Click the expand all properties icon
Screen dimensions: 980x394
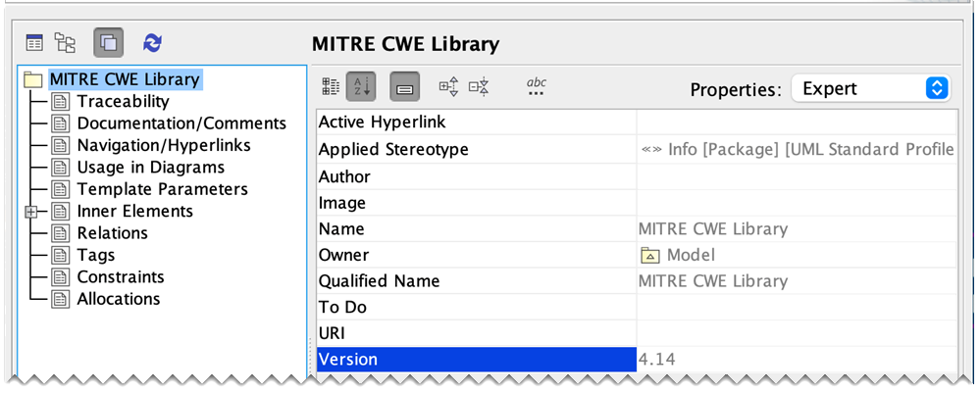click(x=448, y=87)
